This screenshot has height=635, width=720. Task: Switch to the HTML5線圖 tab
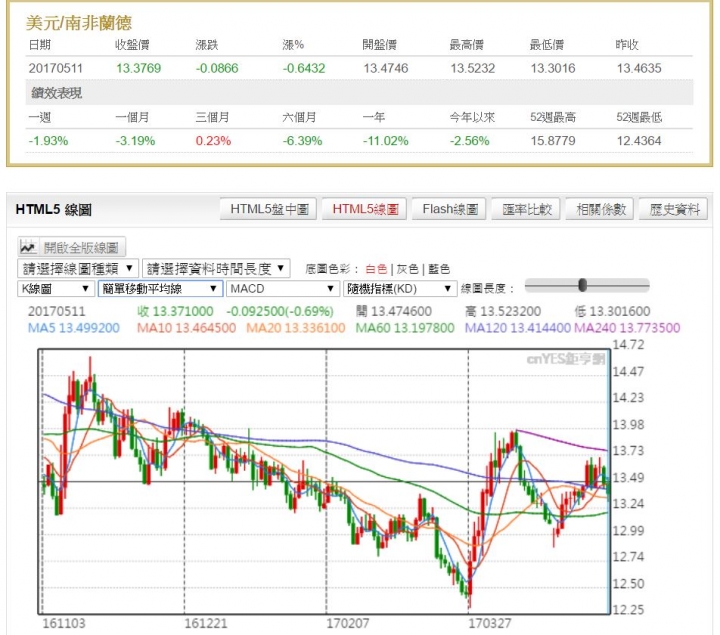click(365, 209)
